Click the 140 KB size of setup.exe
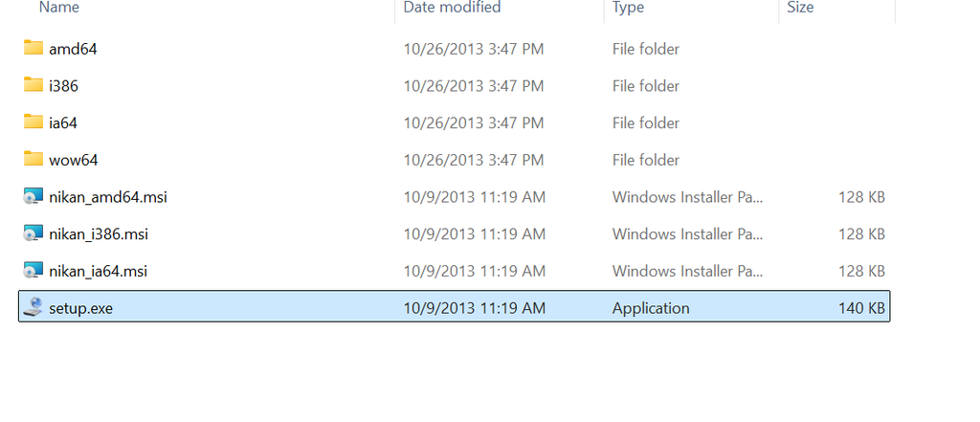Viewport: 980px width, 422px height. (x=862, y=308)
